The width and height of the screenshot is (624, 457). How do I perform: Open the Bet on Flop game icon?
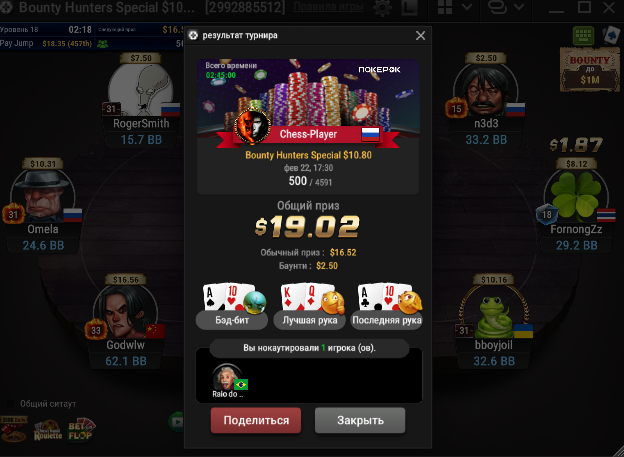coord(81,429)
